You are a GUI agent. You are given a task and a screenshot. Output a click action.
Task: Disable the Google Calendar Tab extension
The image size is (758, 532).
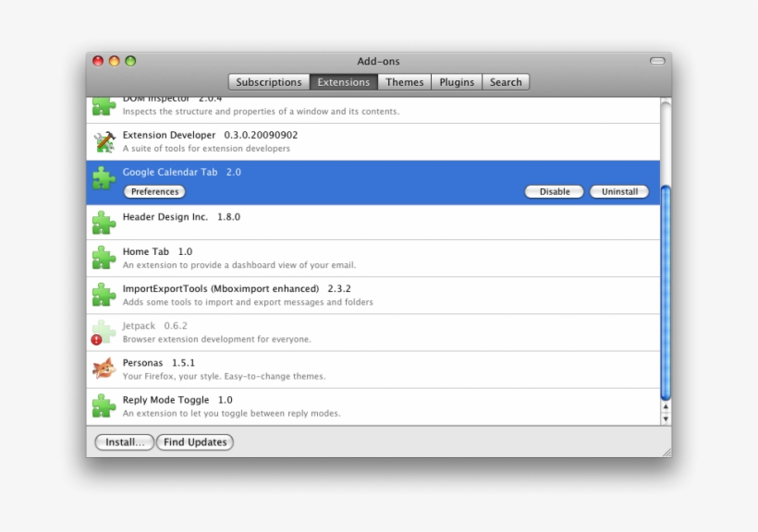point(555,192)
